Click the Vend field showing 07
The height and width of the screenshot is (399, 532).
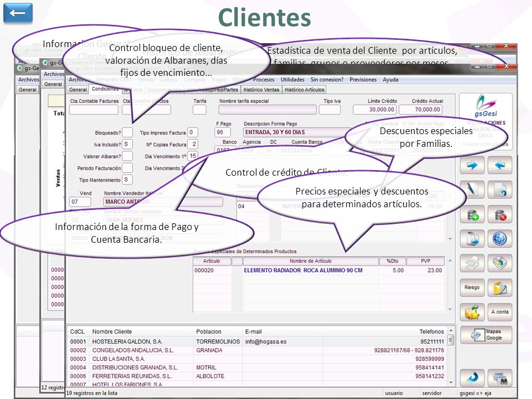80,202
